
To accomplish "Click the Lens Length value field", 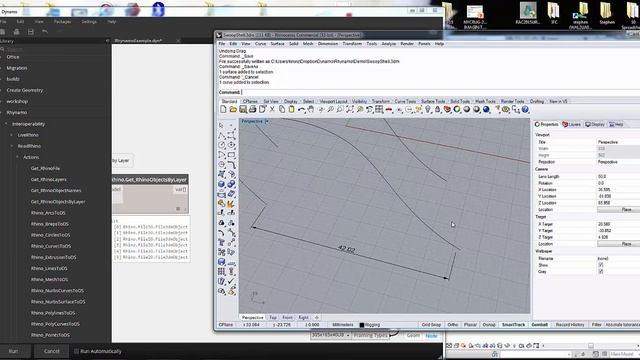I will (x=618, y=176).
